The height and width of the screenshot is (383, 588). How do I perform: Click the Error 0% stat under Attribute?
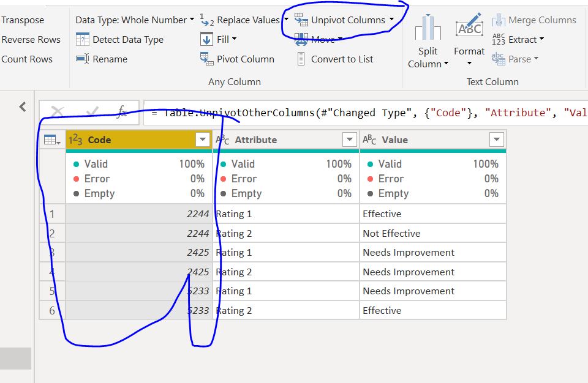tap(286, 179)
